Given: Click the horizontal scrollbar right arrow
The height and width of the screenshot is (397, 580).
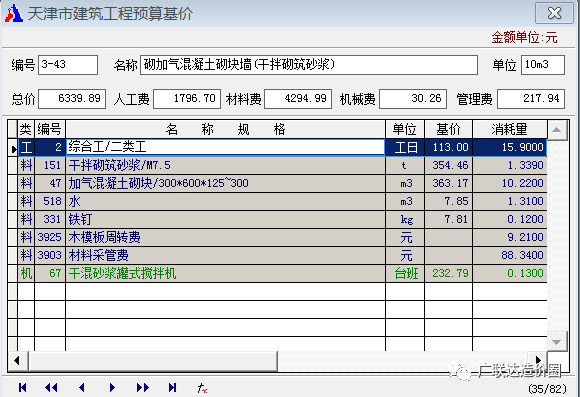Looking at the screenshot, I should [x=538, y=360].
